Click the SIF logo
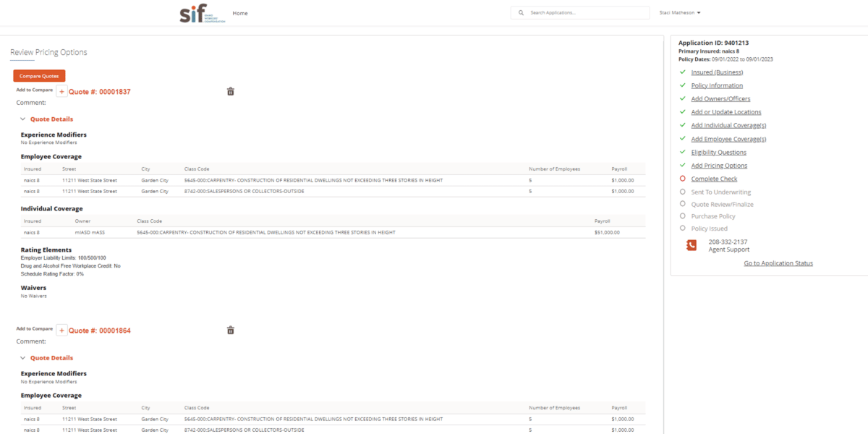The height and width of the screenshot is (434, 868). (x=192, y=12)
